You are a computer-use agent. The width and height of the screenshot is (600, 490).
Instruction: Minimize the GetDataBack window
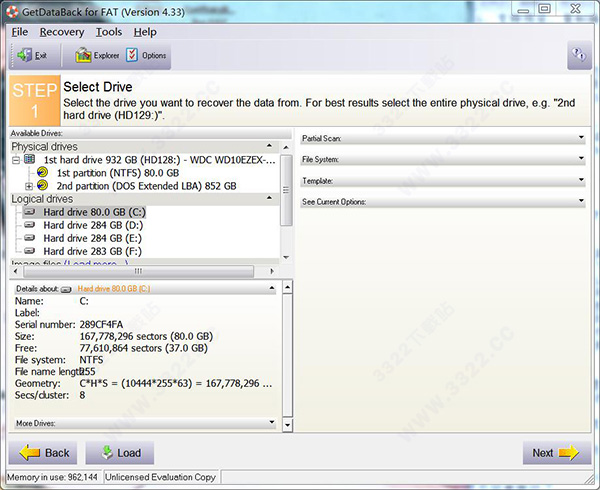pyautogui.click(x=523, y=10)
